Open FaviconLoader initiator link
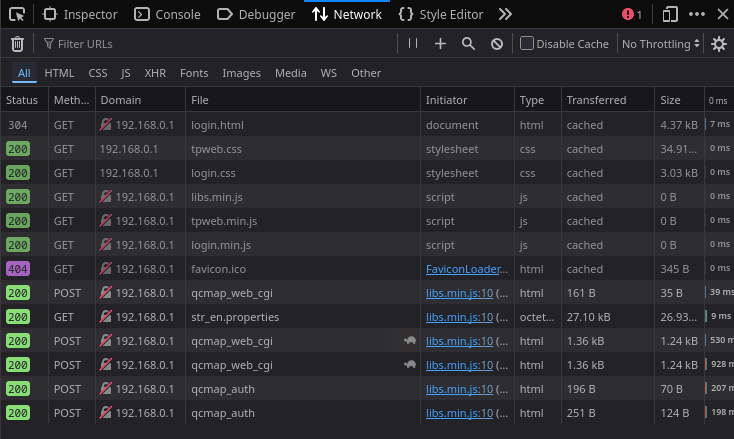The height and width of the screenshot is (439, 734). 467,269
